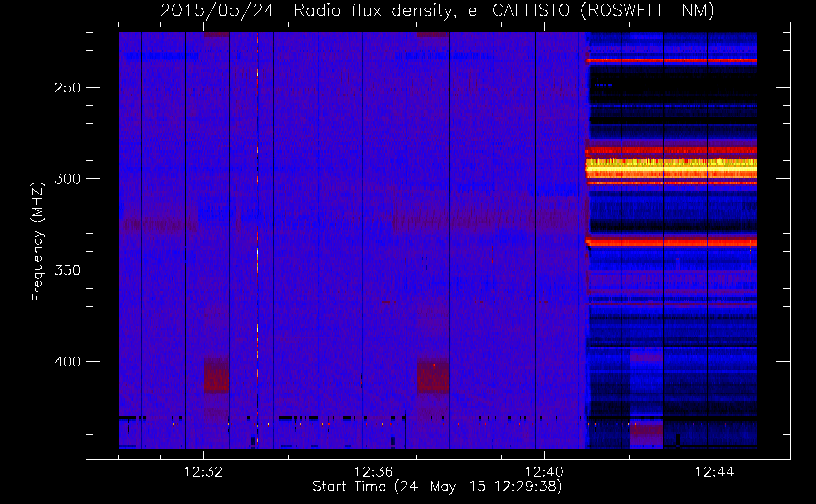Click the red emission band near 335 MHz
This screenshot has width=816, height=504.
click(x=671, y=243)
